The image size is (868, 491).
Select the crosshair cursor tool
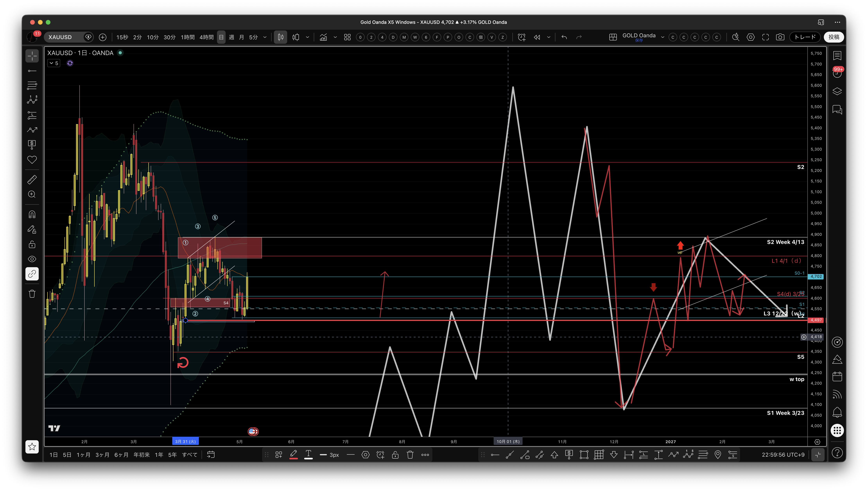(32, 56)
